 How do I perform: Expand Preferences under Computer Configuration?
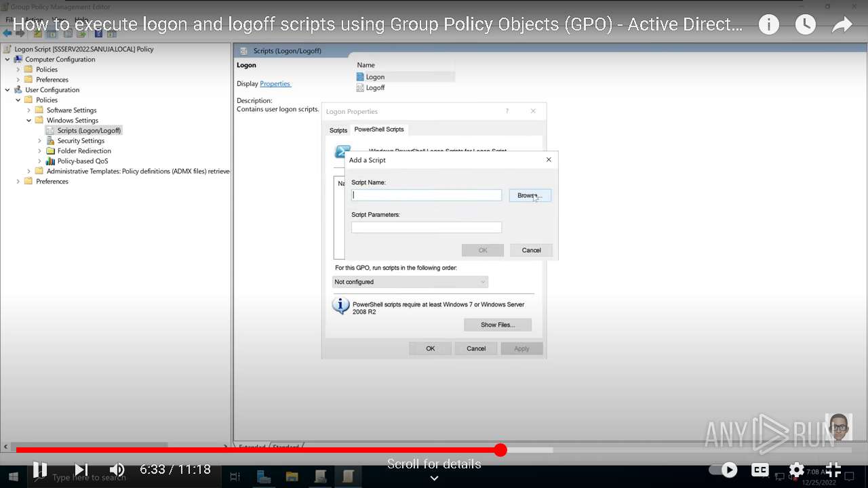tap(18, 79)
